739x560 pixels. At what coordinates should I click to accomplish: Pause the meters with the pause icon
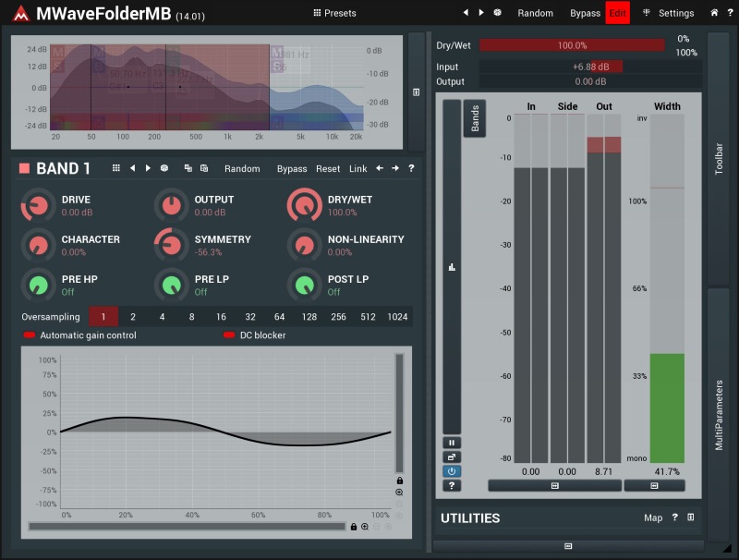tap(452, 443)
